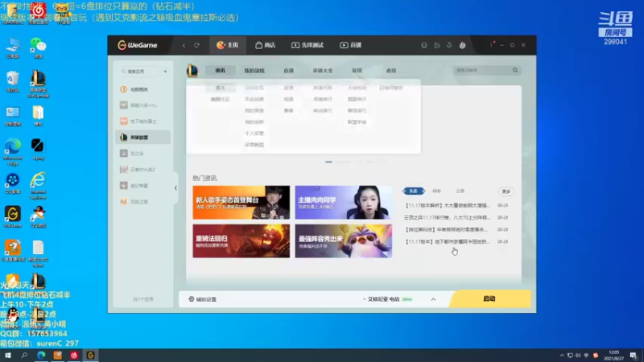Open the 英雄大全 tab
The height and width of the screenshot is (362, 644).
323,71
